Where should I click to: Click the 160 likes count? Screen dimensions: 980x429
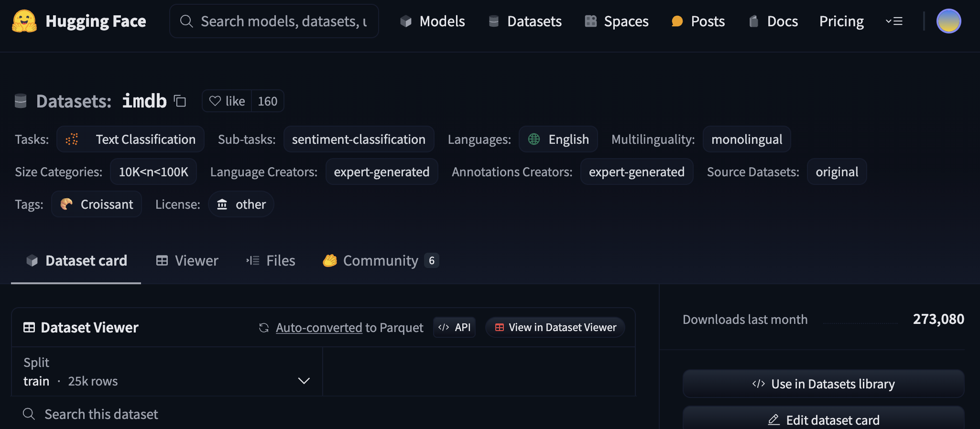click(x=268, y=101)
